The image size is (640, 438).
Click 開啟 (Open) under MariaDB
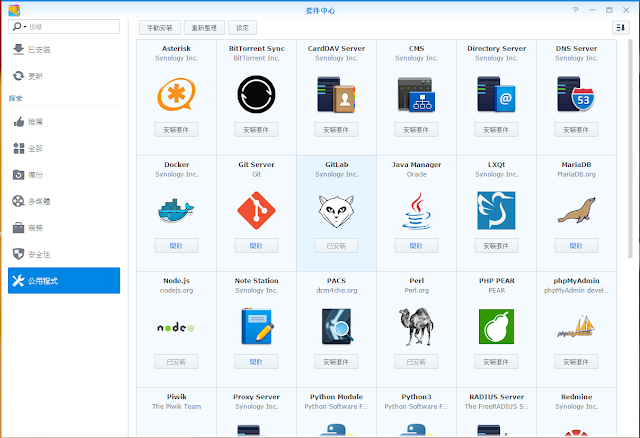576,246
